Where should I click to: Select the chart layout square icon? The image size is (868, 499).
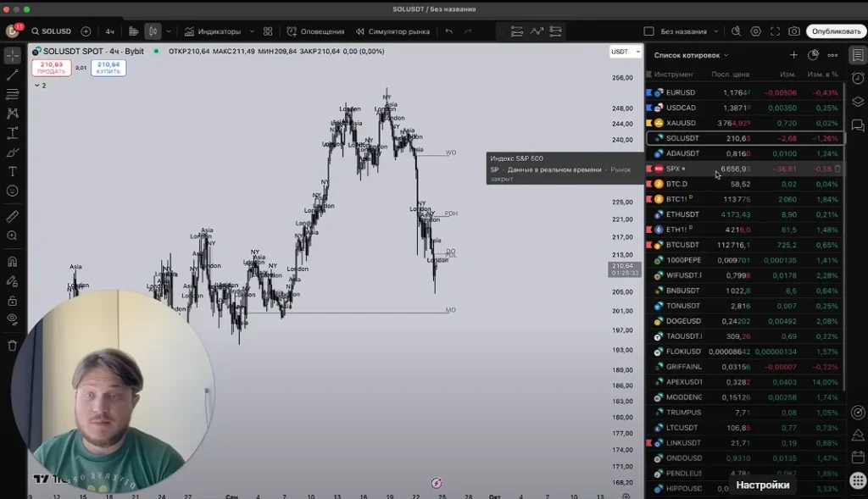648,31
